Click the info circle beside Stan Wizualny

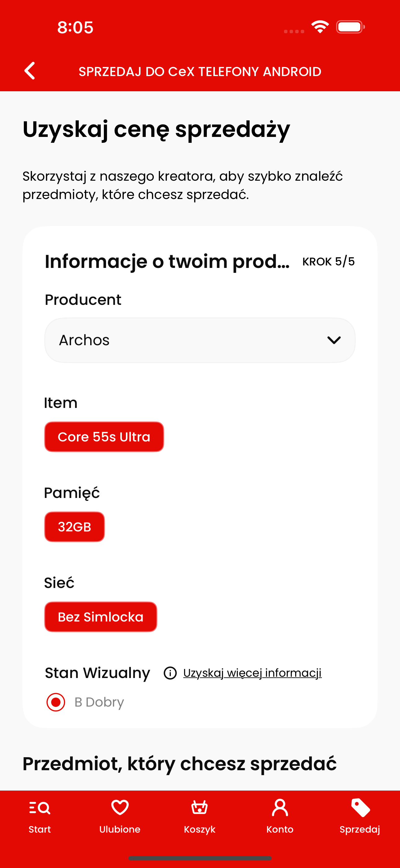coord(170,673)
